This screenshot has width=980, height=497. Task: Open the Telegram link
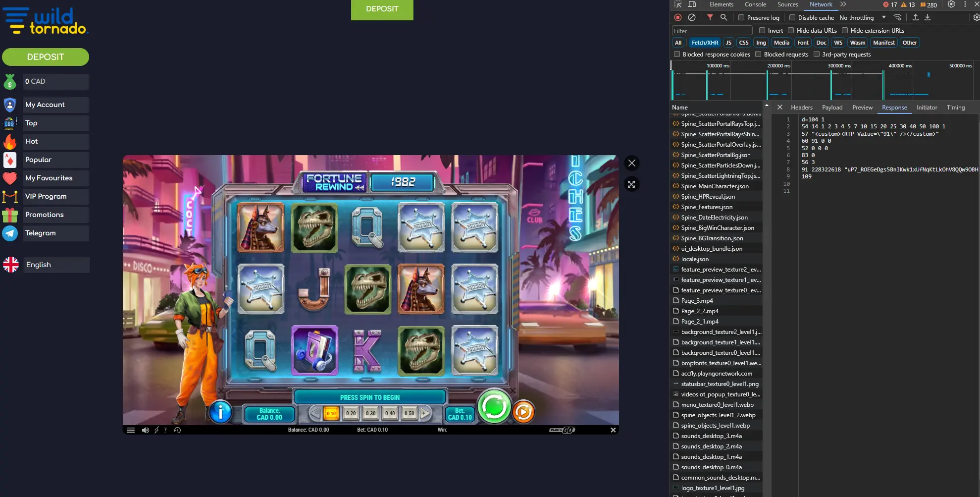click(x=56, y=233)
